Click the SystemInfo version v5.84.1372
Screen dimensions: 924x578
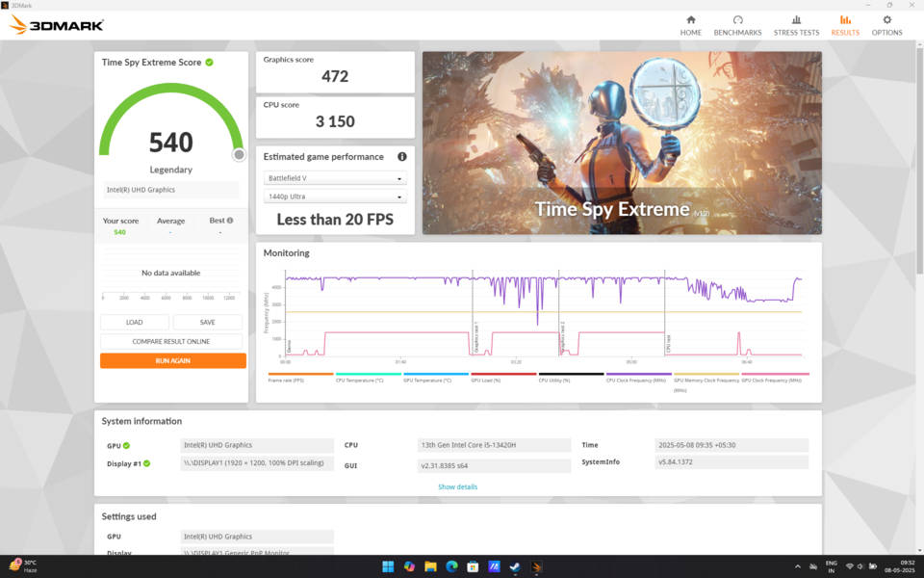[731, 461]
